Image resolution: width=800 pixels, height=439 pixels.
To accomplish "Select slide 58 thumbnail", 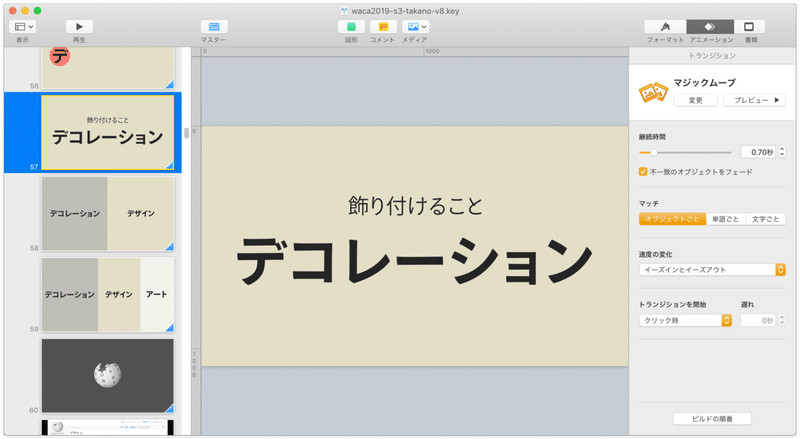I will pos(108,213).
